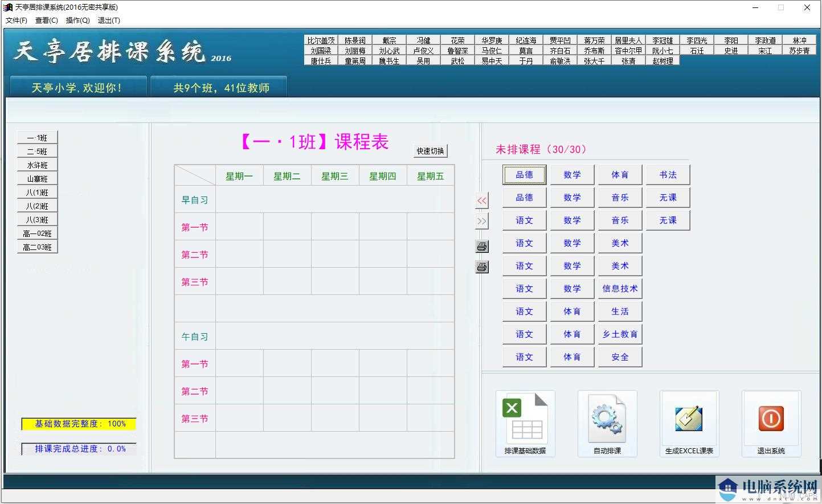
Task: Select teacher 李冠雄
Action: click(x=663, y=40)
